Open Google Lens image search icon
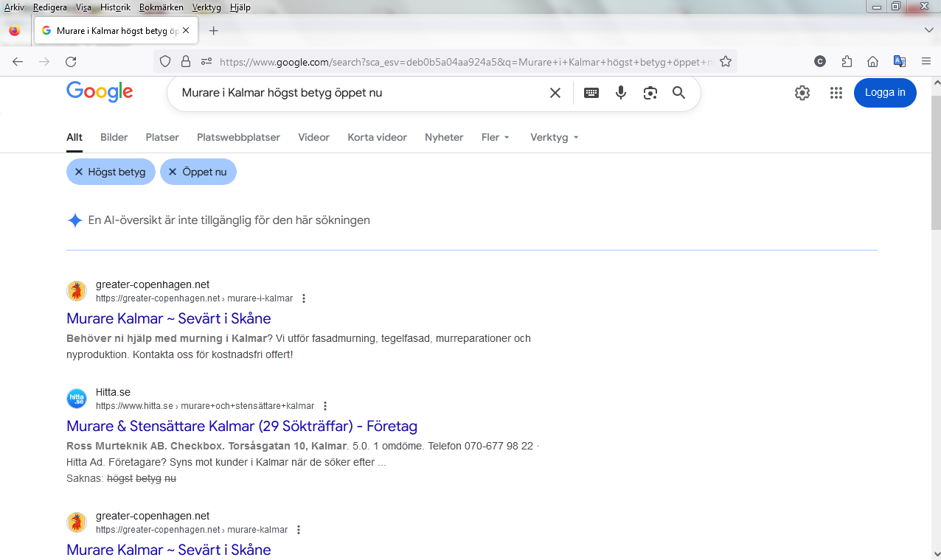 pyautogui.click(x=650, y=93)
